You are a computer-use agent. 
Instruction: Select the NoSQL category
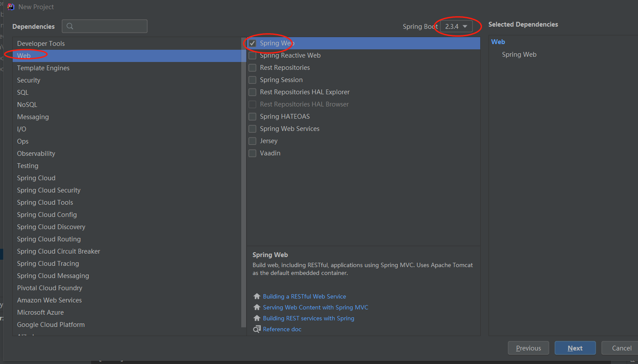127,105
